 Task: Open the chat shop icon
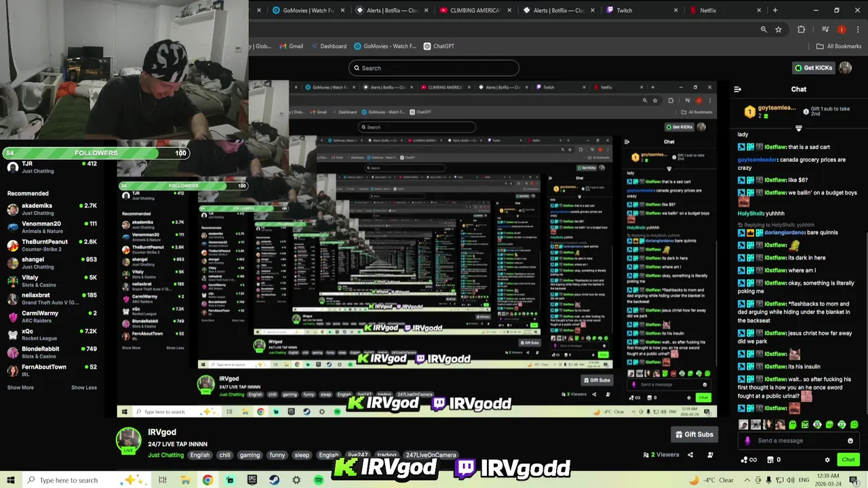[x=770, y=460]
